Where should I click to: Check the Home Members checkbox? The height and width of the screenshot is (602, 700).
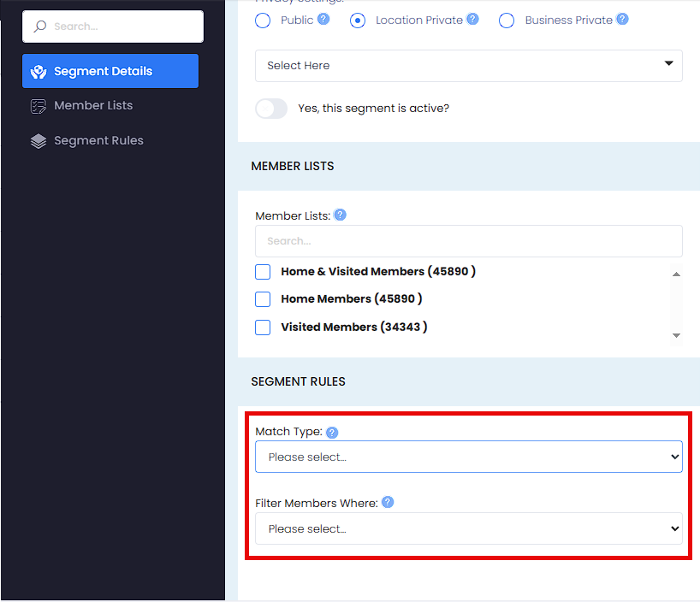coord(263,299)
